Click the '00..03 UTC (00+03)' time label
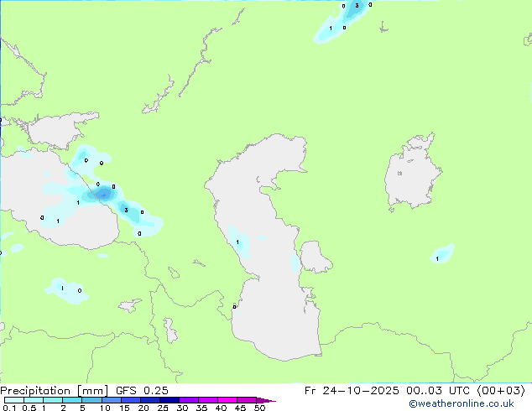This screenshot has height=411, width=532. coord(466,391)
